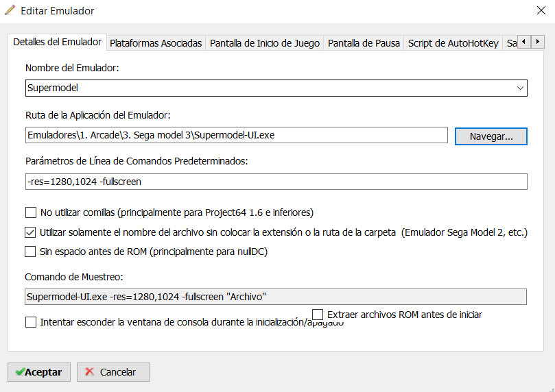Check Intentar esconder la ventana de consola
The height and width of the screenshot is (392, 555).
pyautogui.click(x=31, y=322)
